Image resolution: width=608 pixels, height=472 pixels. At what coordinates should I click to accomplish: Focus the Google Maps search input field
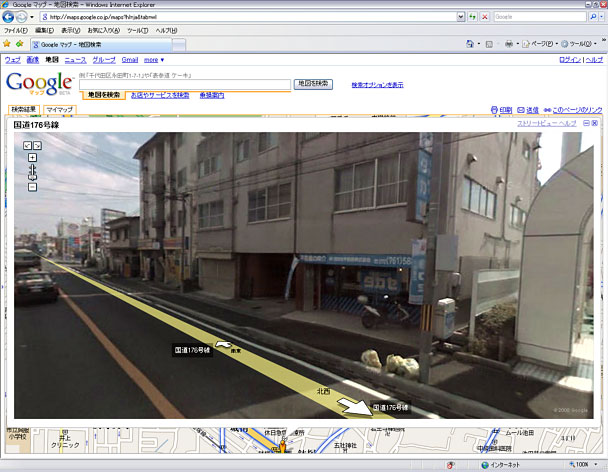(x=185, y=84)
